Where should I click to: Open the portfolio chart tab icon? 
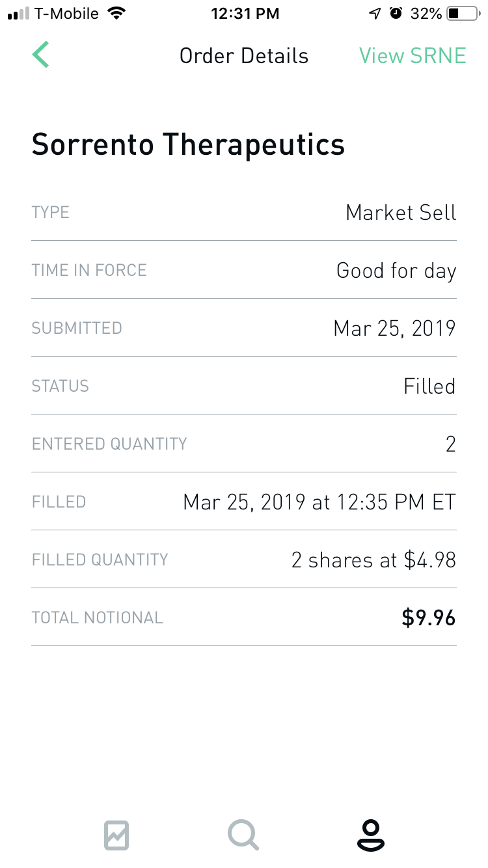[x=116, y=835]
